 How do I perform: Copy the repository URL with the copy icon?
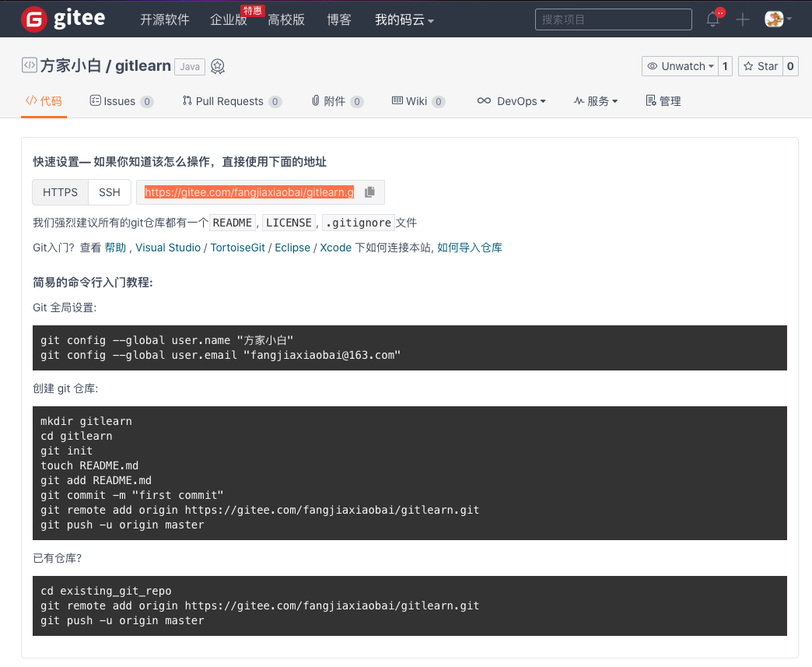[369, 191]
